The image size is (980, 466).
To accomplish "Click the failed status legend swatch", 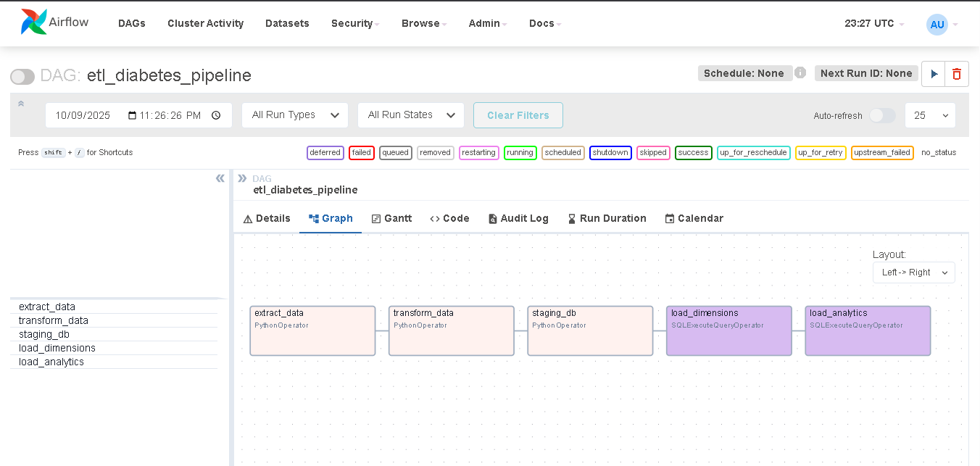I will tap(362, 153).
